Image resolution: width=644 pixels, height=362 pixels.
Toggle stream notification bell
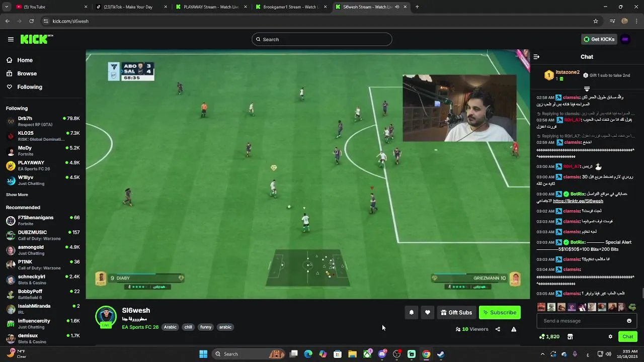412,313
